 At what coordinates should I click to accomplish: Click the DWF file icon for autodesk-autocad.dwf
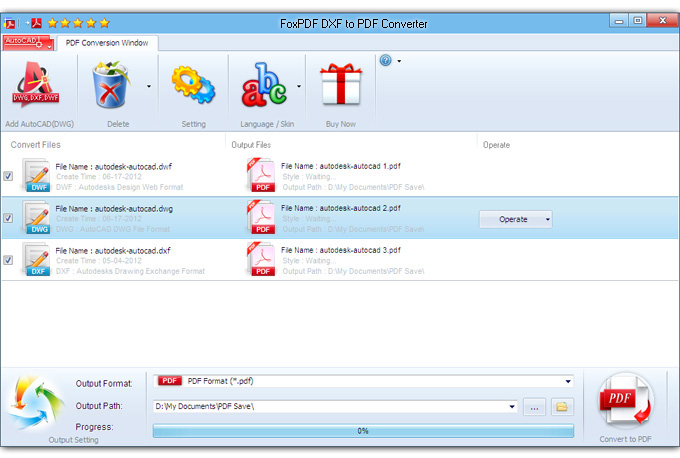[36, 176]
